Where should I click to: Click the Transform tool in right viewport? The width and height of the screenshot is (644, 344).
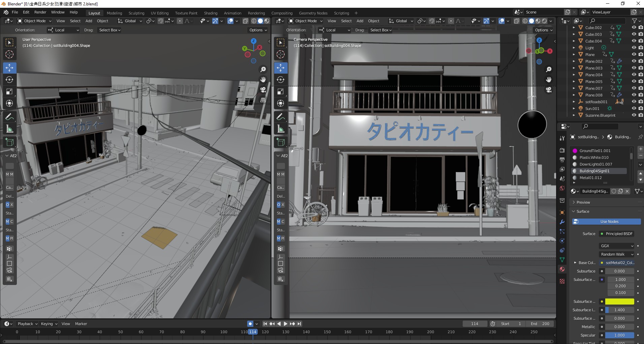point(281,104)
